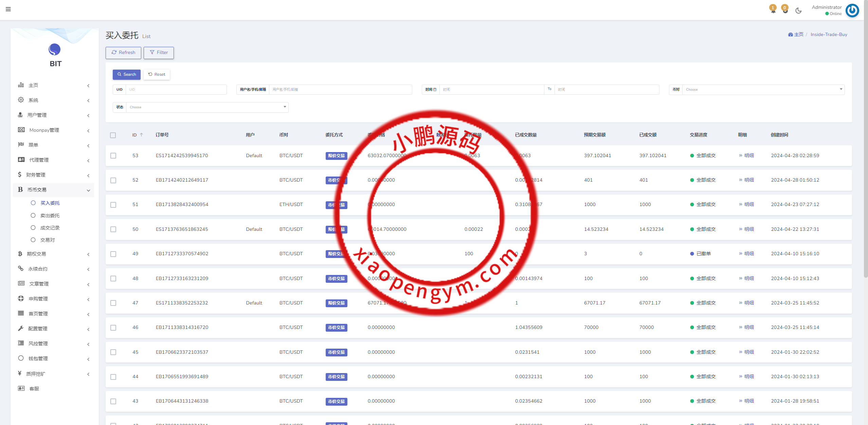Image resolution: width=868 pixels, height=425 pixels.
Task: Click the UID input field
Action: click(176, 90)
